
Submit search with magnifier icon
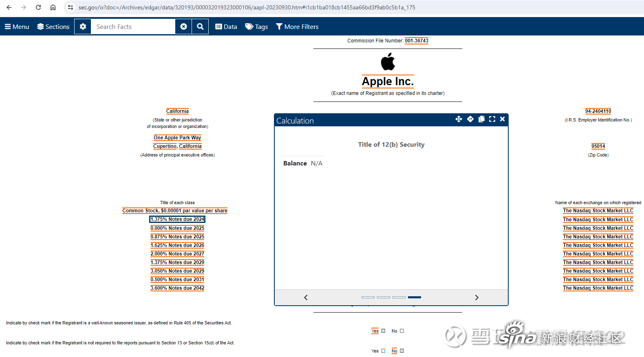coord(200,26)
